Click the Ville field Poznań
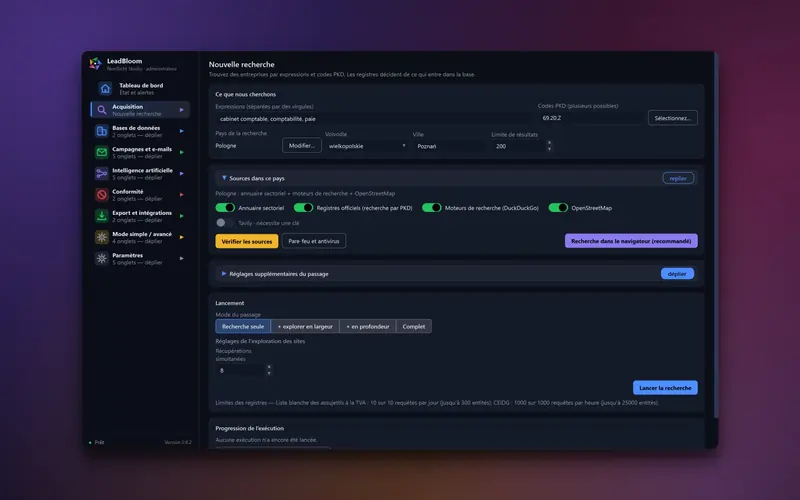Viewport: 800px width, 500px height. pyautogui.click(x=449, y=146)
